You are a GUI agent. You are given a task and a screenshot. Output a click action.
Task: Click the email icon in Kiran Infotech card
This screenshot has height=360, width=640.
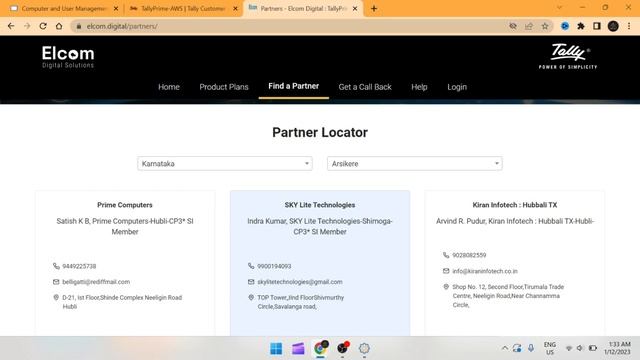pyautogui.click(x=446, y=271)
